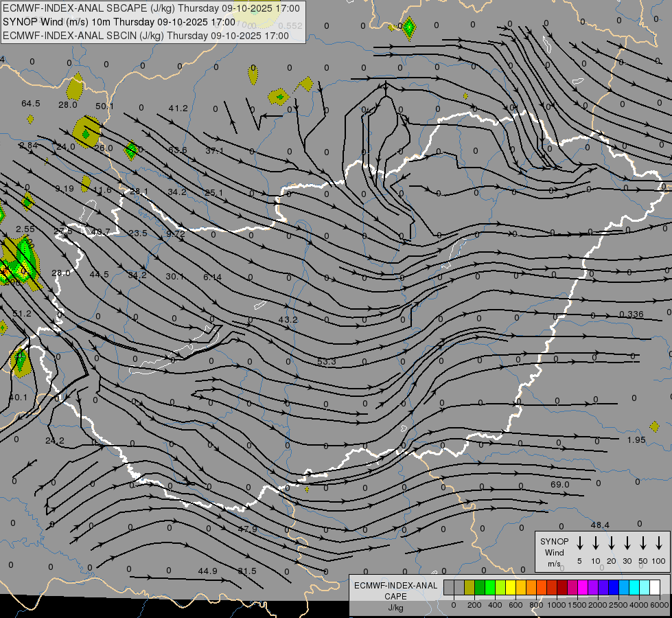The height and width of the screenshot is (618, 672).
Task: Click the 41.2 value on the map
Action: coord(178,108)
